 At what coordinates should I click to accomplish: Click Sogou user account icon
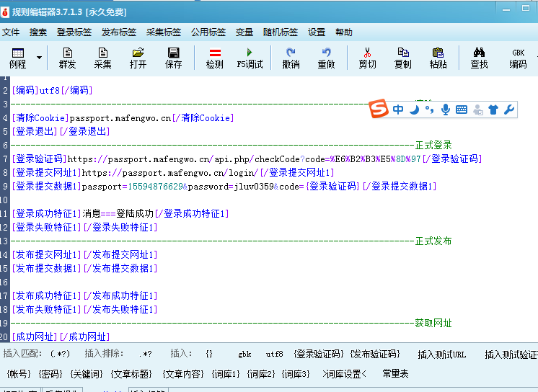point(478,110)
